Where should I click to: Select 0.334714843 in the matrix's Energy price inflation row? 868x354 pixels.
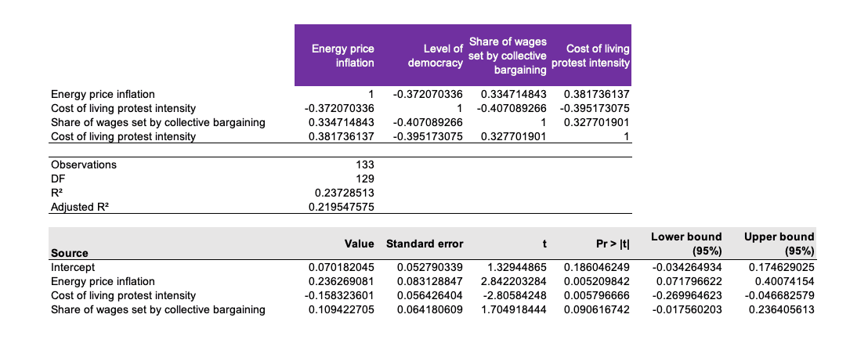point(514,94)
